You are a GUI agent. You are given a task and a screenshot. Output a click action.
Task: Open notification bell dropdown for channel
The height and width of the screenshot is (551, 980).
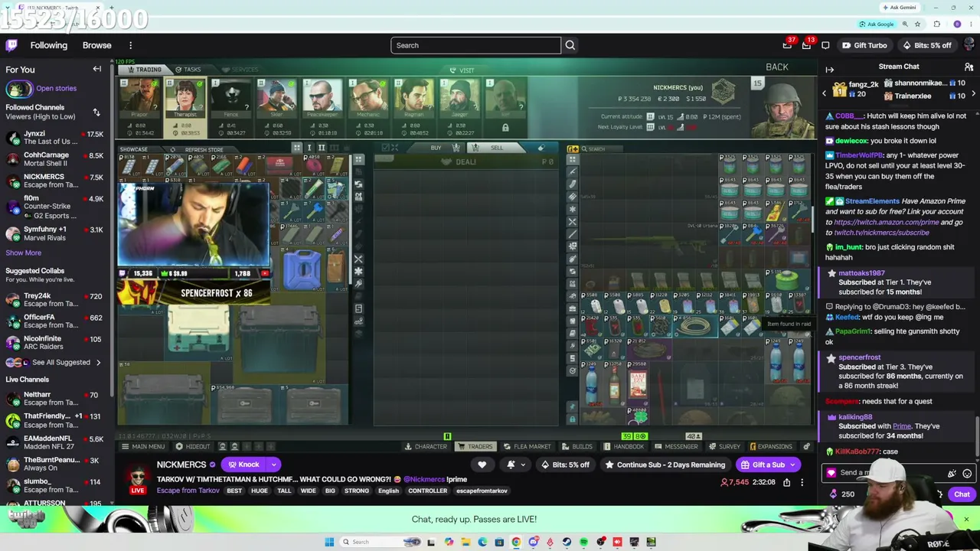(515, 465)
